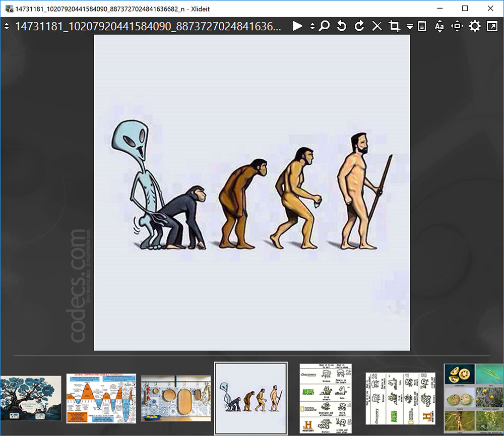504x436 pixels.
Task: Start the slideshow with the play button
Action: point(297,26)
